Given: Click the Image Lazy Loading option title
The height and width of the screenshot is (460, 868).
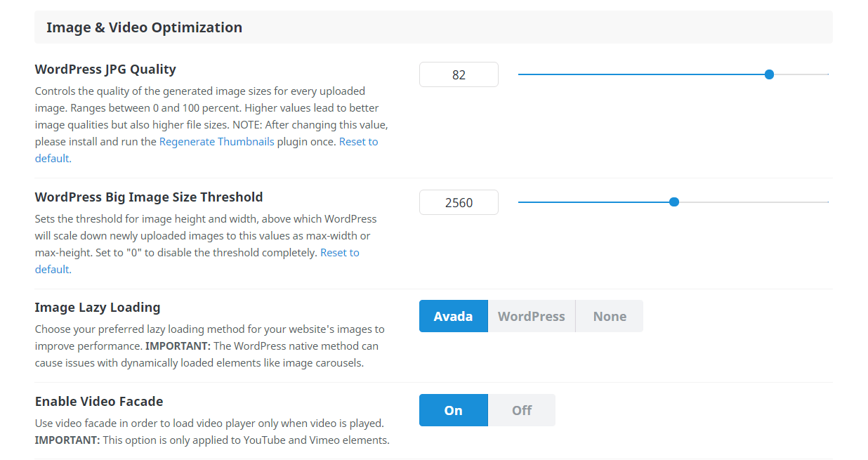Looking at the screenshot, I should [98, 308].
